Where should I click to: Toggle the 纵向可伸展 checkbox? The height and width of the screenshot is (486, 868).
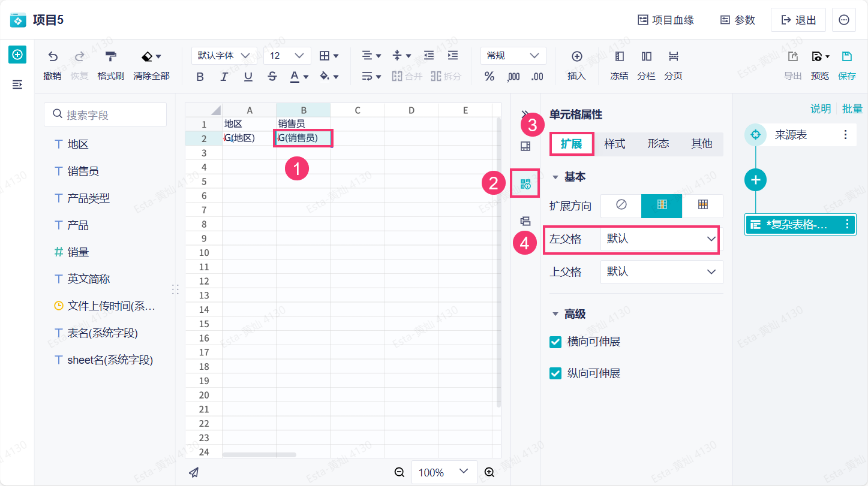[x=555, y=373]
